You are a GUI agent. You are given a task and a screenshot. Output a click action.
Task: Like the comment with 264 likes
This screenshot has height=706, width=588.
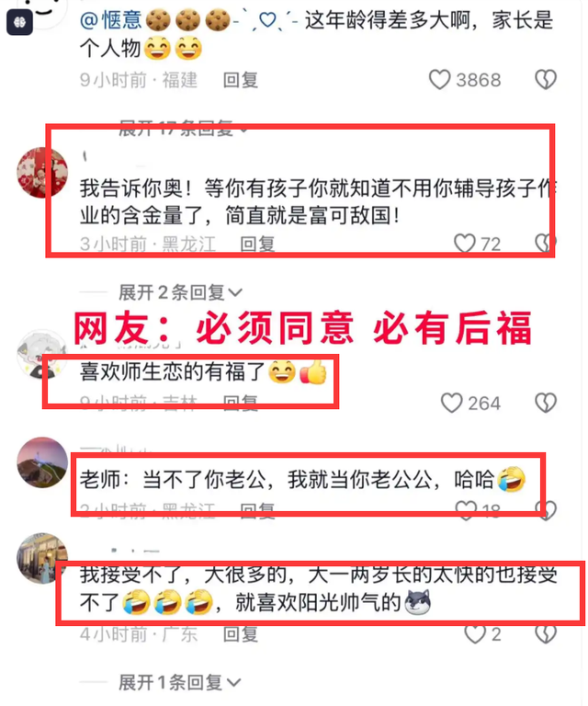(x=451, y=403)
